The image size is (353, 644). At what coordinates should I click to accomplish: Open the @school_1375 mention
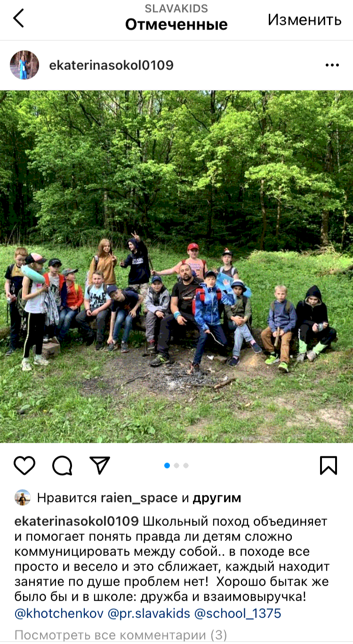[238, 613]
